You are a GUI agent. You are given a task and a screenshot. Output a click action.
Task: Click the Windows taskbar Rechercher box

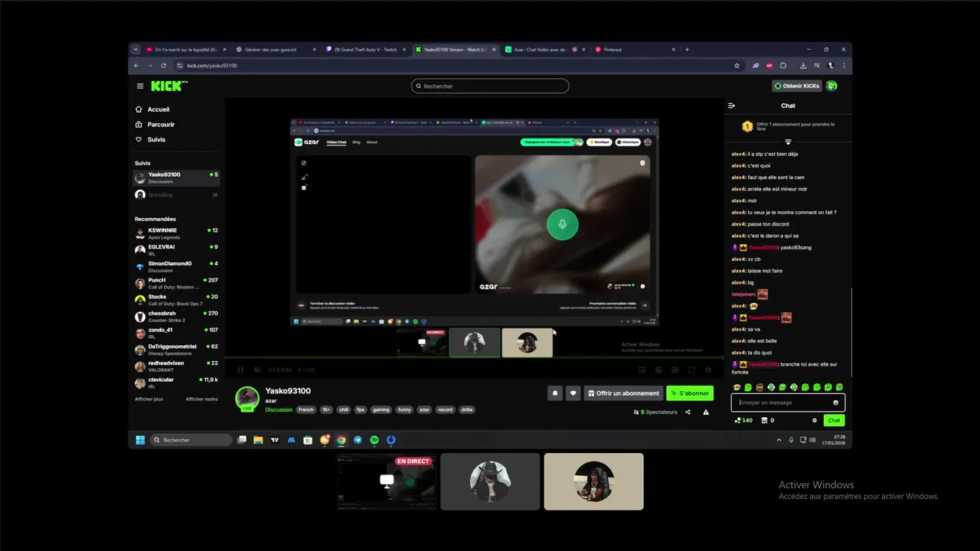(191, 440)
